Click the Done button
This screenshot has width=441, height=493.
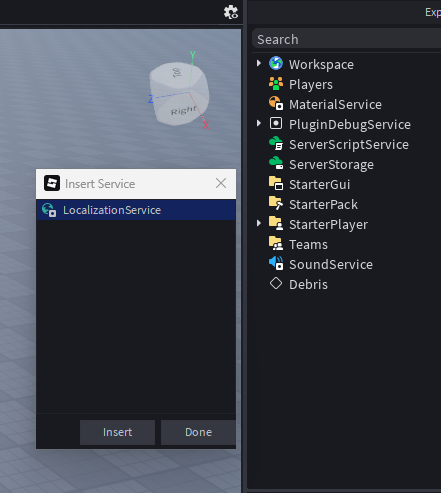[x=198, y=432]
